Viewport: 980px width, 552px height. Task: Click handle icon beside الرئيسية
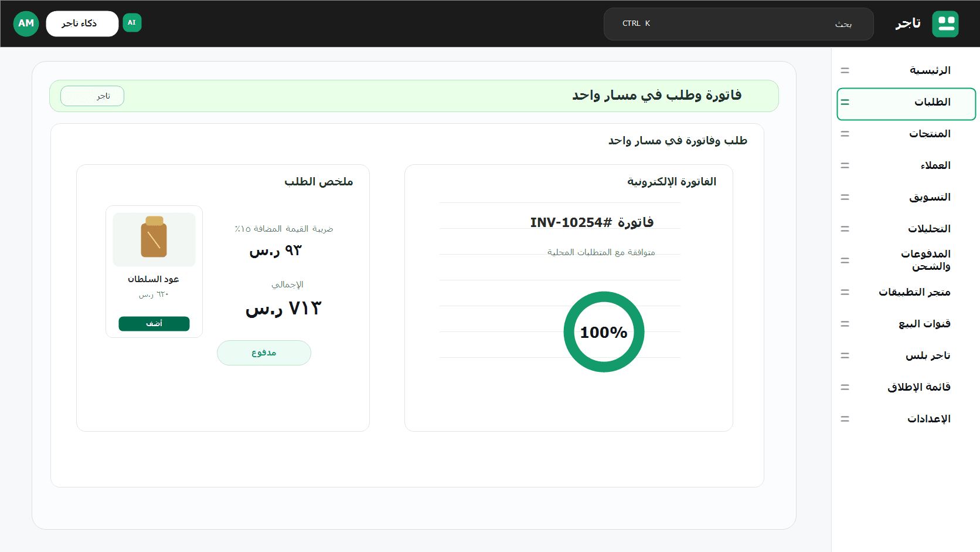[x=845, y=70]
